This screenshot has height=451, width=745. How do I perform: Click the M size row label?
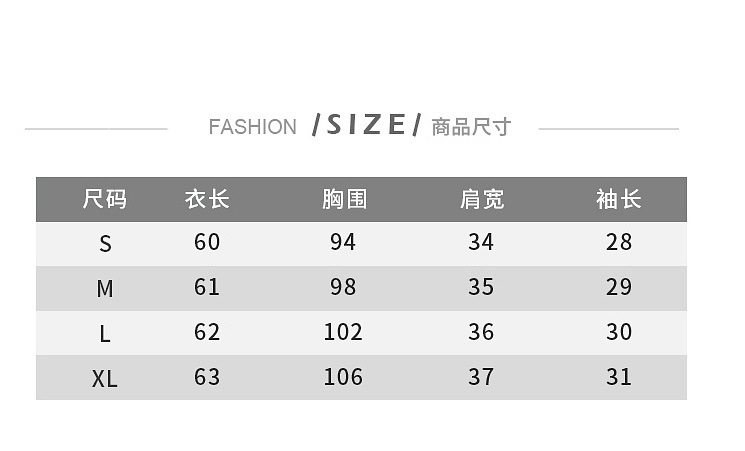105,289
